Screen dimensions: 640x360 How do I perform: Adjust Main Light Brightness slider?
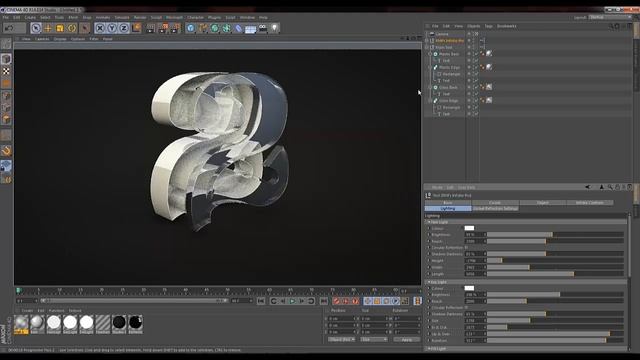pyautogui.click(x=555, y=235)
